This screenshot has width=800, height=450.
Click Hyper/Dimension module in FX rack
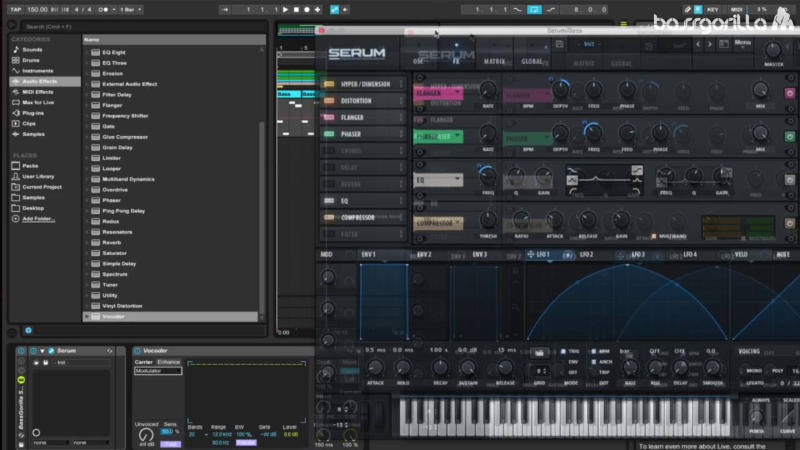[x=362, y=84]
